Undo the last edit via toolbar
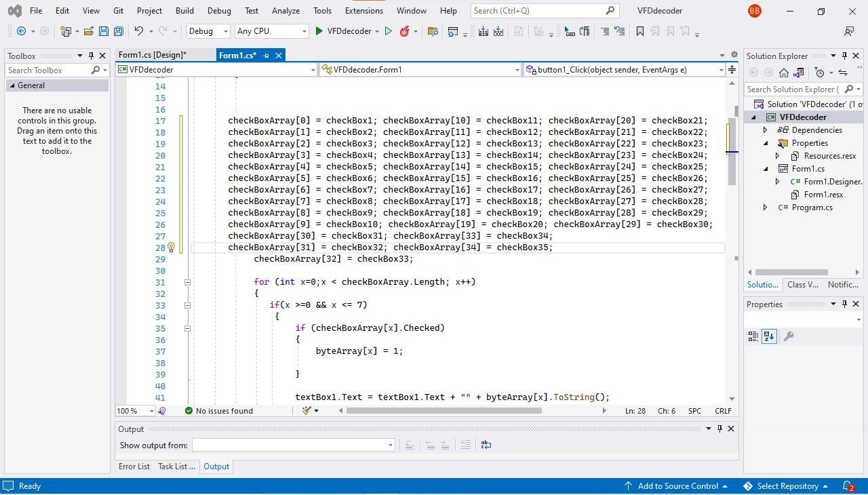868x495 pixels. pos(138,31)
